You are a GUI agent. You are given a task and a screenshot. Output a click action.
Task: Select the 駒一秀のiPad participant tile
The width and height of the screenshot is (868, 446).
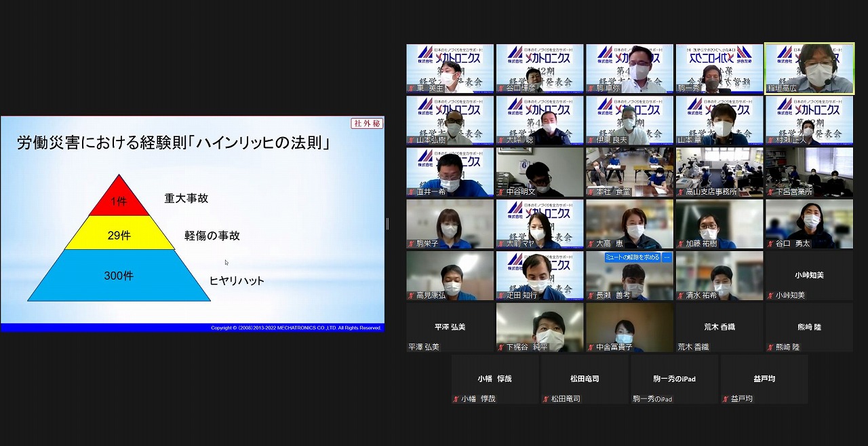[674, 379]
